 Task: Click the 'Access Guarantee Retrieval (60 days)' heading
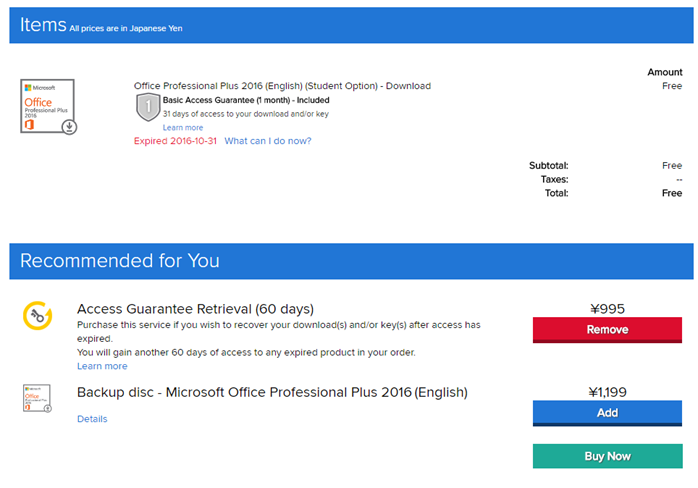(195, 309)
